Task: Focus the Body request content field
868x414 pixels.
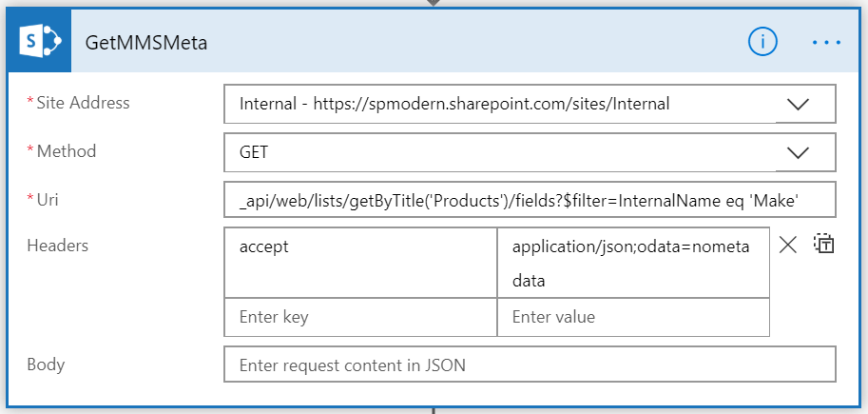Action: click(530, 365)
